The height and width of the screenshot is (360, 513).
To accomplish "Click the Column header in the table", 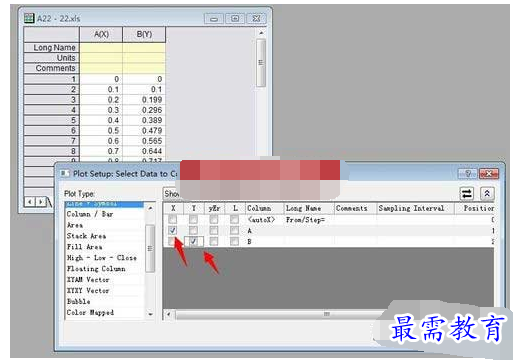I will coord(264,208).
